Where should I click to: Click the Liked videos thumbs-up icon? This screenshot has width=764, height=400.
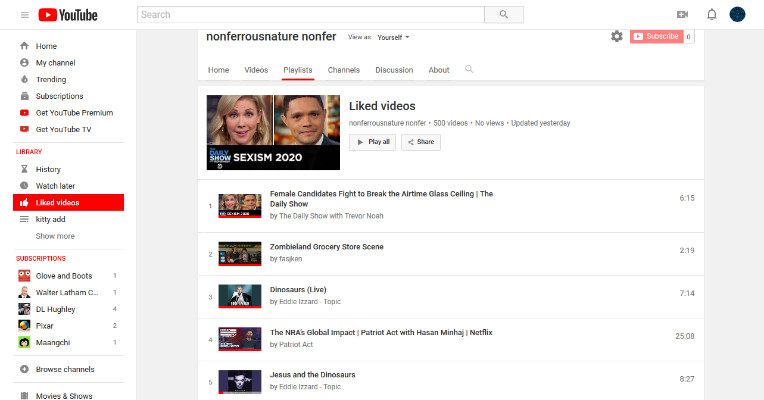[24, 203]
